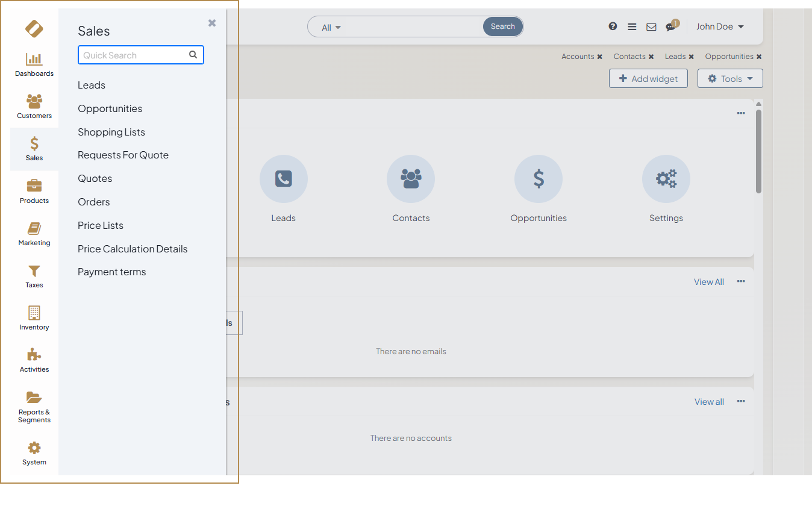
Task: Open Price Lists menu entry
Action: pos(101,225)
